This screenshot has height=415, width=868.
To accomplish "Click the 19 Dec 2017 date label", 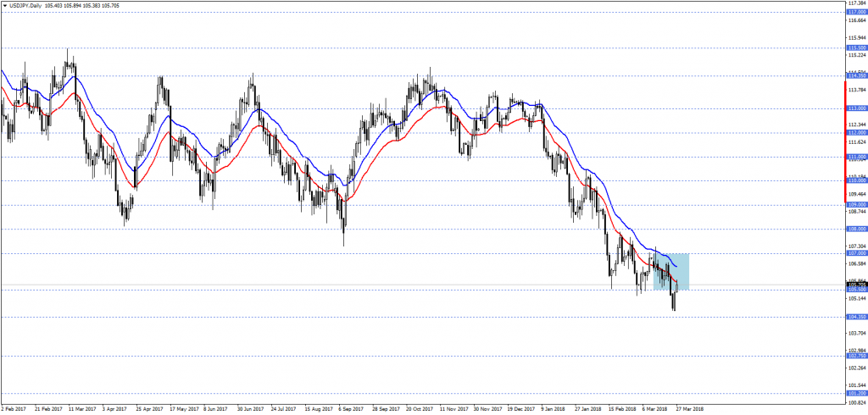I will pos(522,410).
